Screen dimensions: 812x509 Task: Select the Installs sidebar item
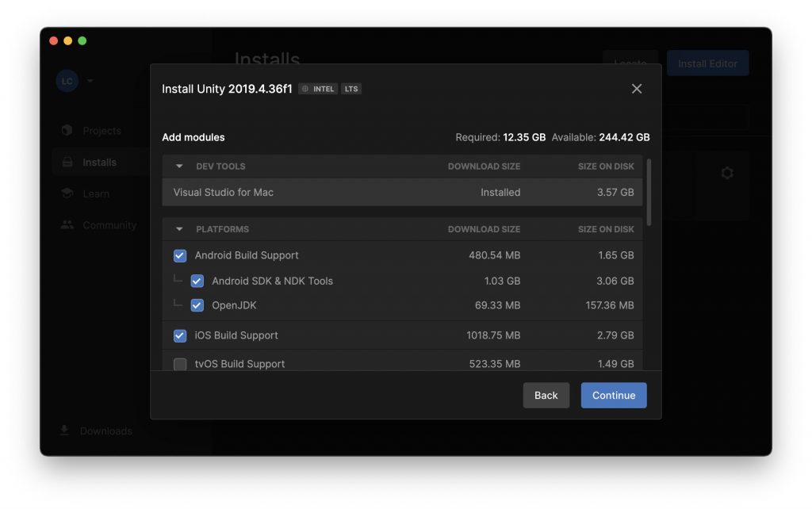click(101, 162)
